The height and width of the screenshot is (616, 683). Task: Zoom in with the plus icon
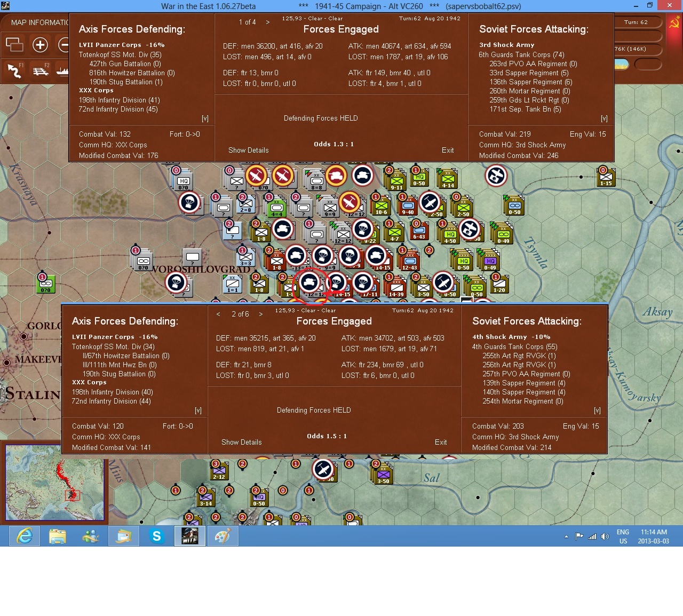click(40, 45)
